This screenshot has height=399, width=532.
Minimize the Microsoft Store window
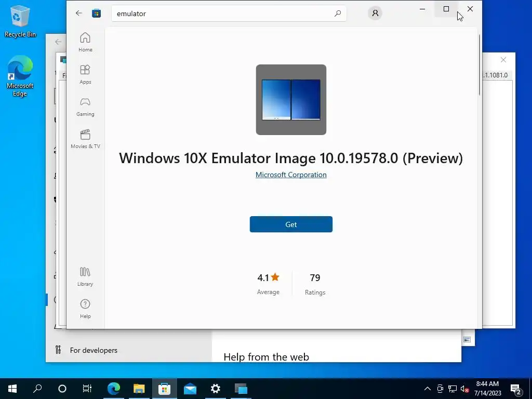click(x=422, y=9)
